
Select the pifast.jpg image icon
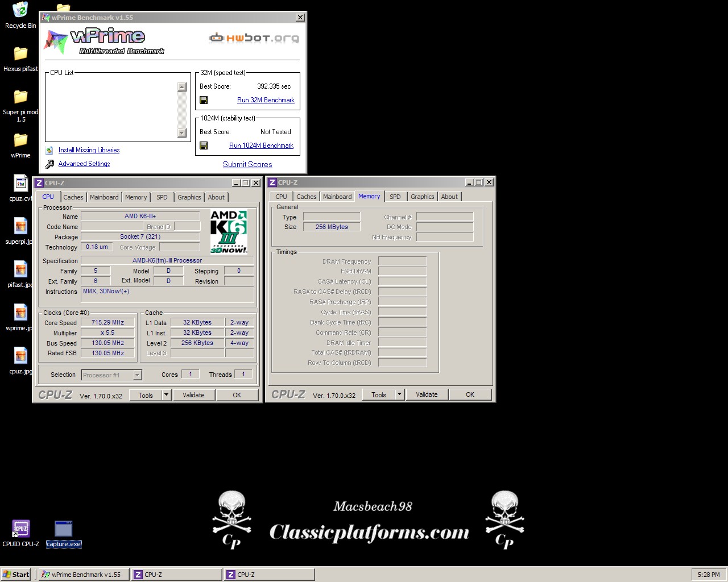[x=20, y=269]
